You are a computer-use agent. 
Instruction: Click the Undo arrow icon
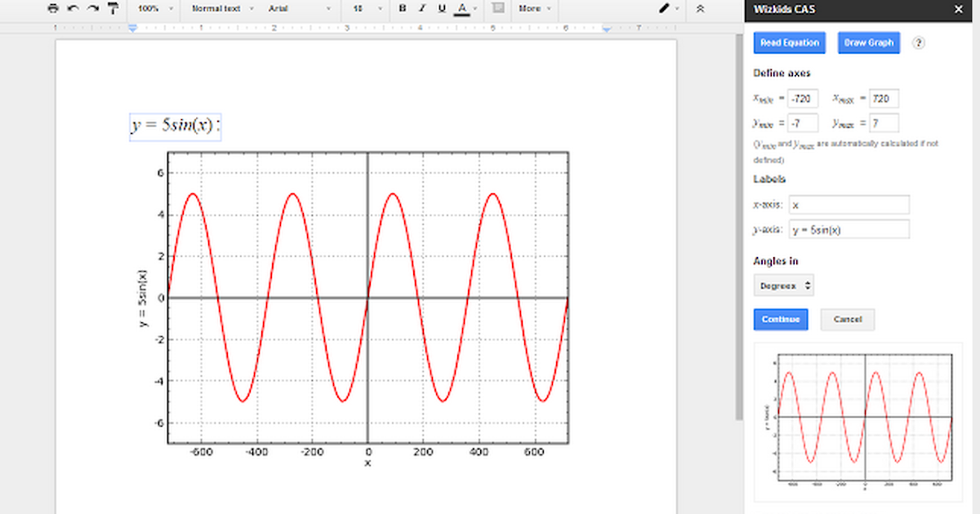click(x=73, y=8)
